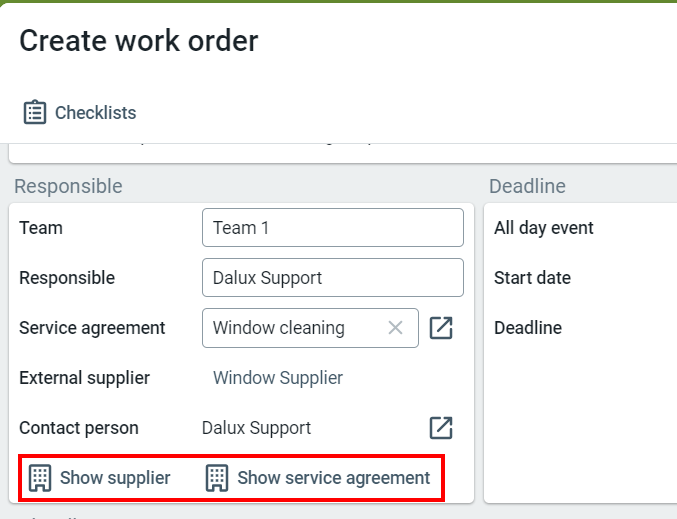Viewport: 677px width, 519px height.
Task: Open contact person external link icon
Action: 441,428
